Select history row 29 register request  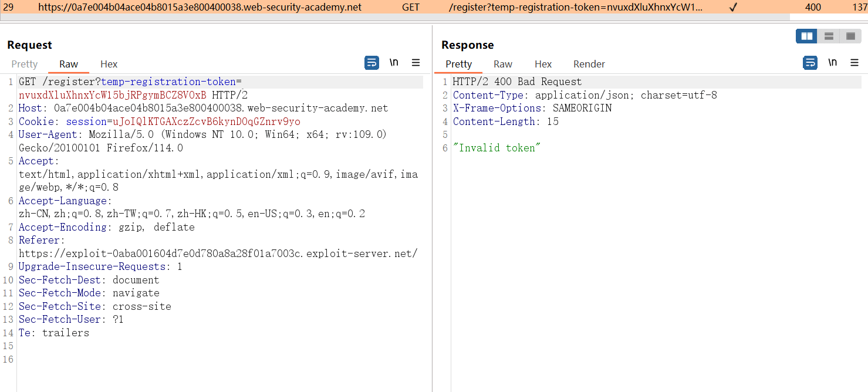[200, 7]
